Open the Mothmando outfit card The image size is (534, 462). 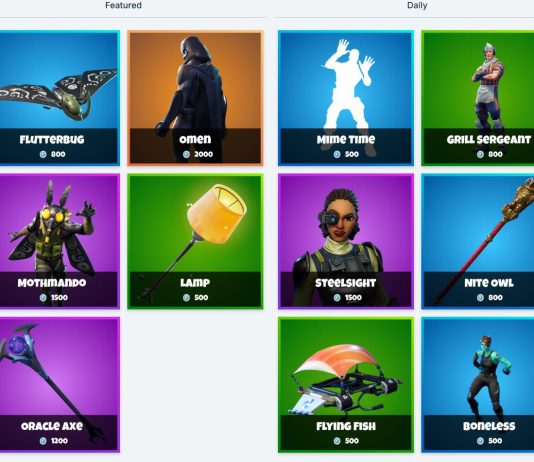pos(60,241)
